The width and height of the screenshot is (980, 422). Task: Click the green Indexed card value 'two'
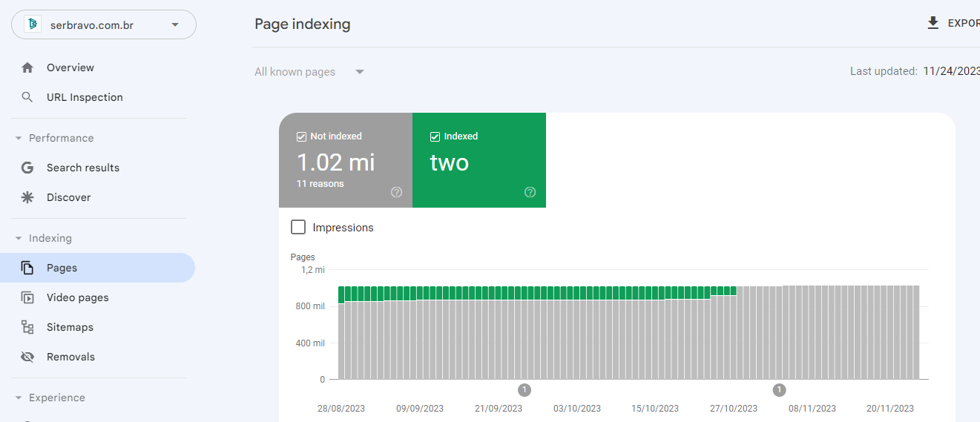[x=450, y=162]
